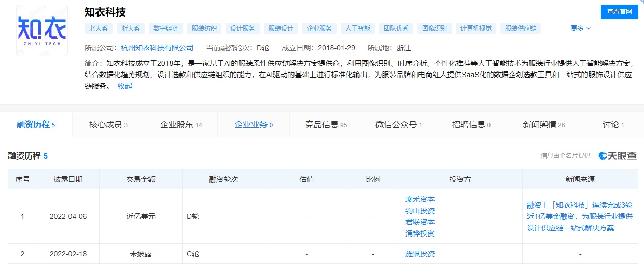Screen dimensions: 644x264
Task: Select the 服装设计 tag
Action: point(281,28)
